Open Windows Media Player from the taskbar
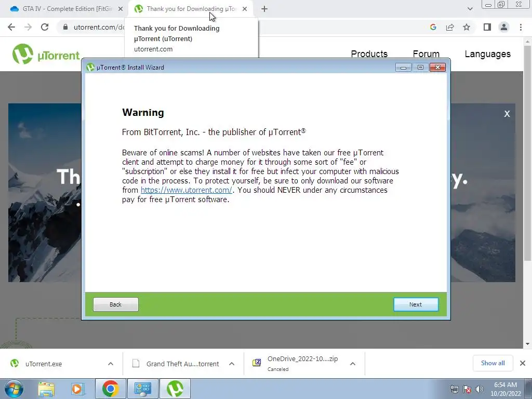The image size is (532, 399). 77,389
